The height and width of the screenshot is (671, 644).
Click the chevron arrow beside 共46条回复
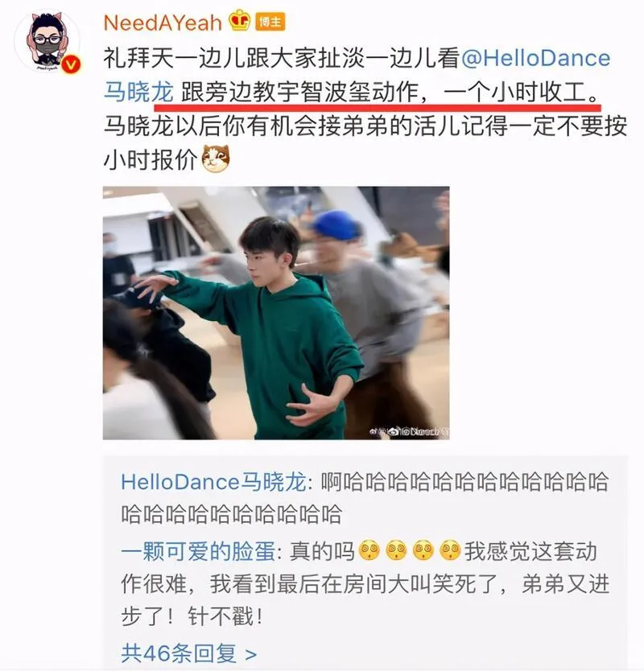[251, 654]
